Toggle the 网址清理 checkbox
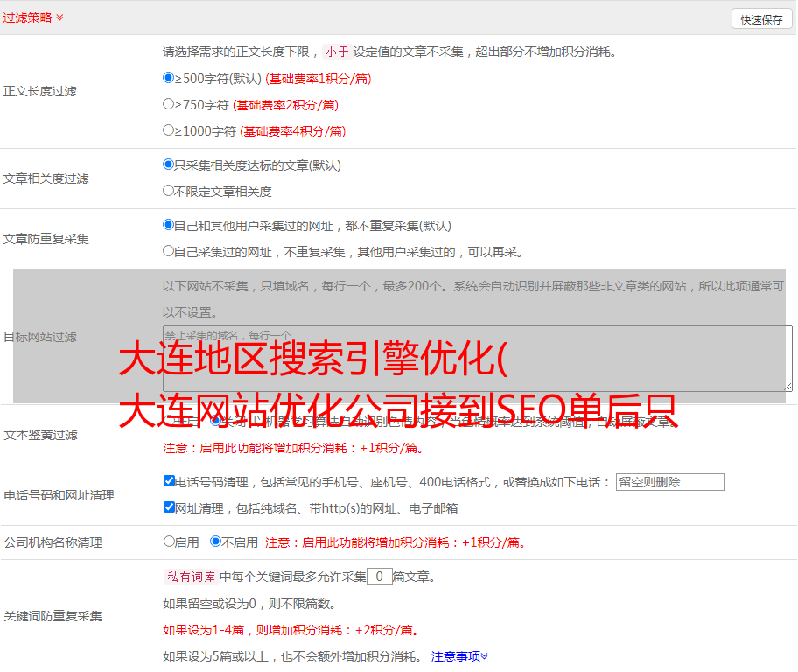 pos(169,507)
